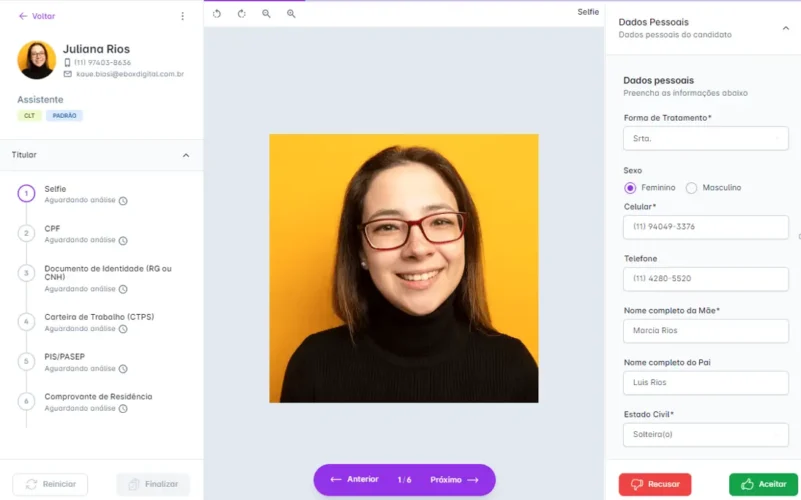
Task: Open the three-dot options menu
Action: point(182,16)
